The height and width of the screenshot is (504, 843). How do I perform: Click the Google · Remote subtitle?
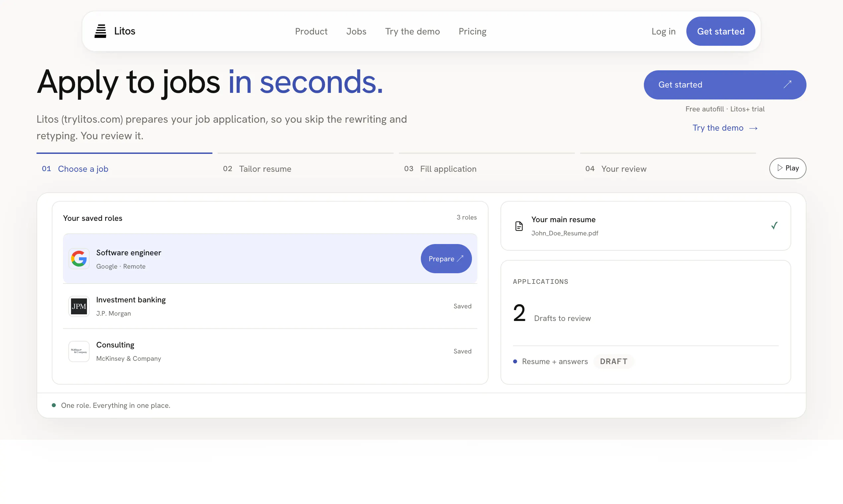[121, 267]
